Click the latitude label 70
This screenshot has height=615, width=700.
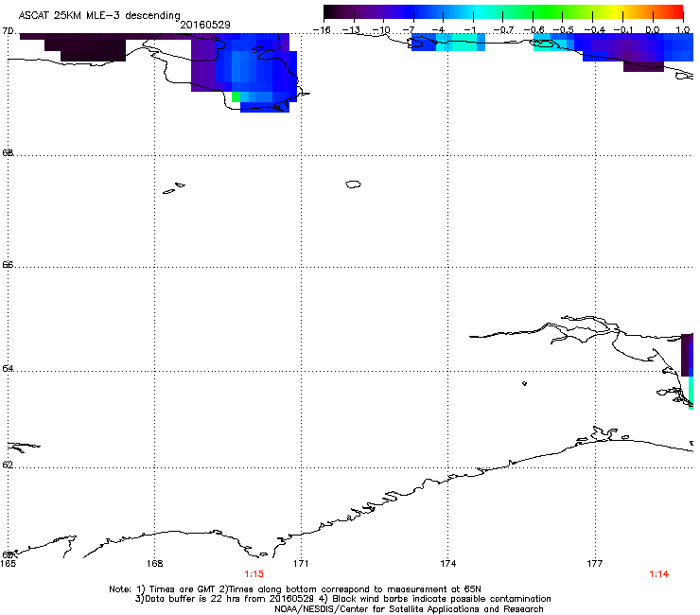pos(8,31)
